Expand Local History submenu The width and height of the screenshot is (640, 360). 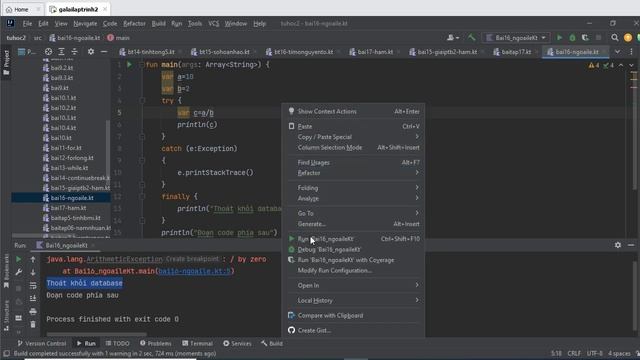(354, 300)
